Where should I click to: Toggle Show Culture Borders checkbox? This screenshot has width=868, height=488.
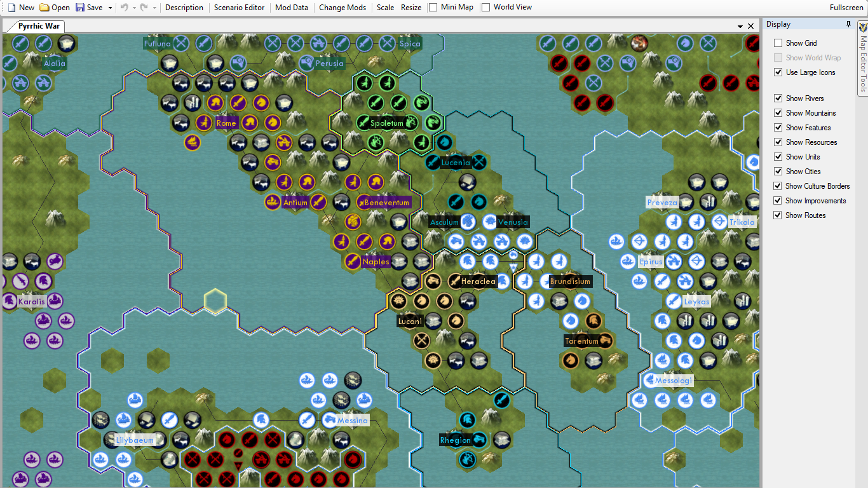(778, 186)
